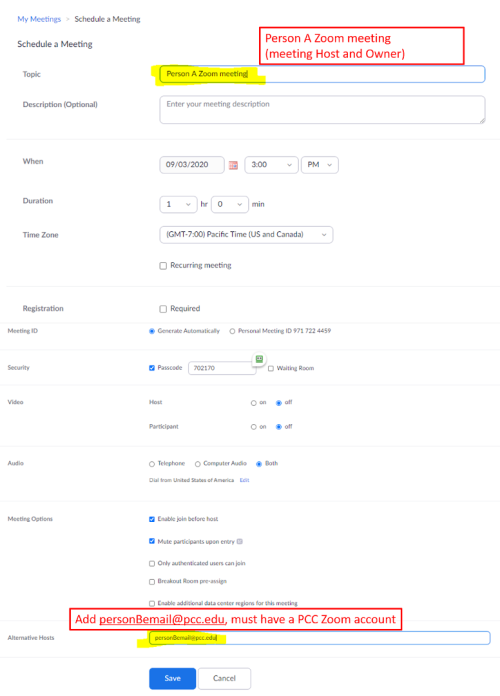Screen dimensions: 500x696
Task: Open the 3:00 start time dropdown
Action: (271, 165)
